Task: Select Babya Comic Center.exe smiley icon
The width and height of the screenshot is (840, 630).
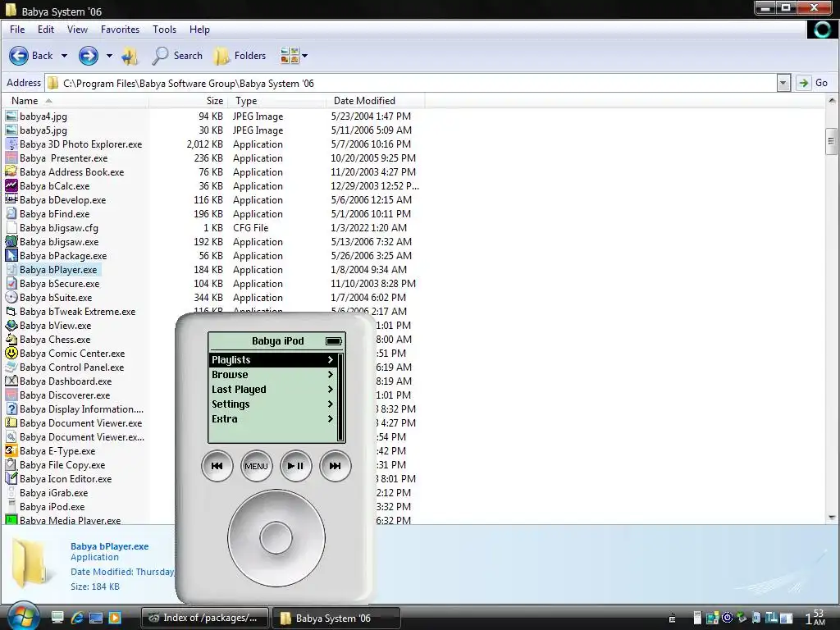Action: pyautogui.click(x=11, y=353)
